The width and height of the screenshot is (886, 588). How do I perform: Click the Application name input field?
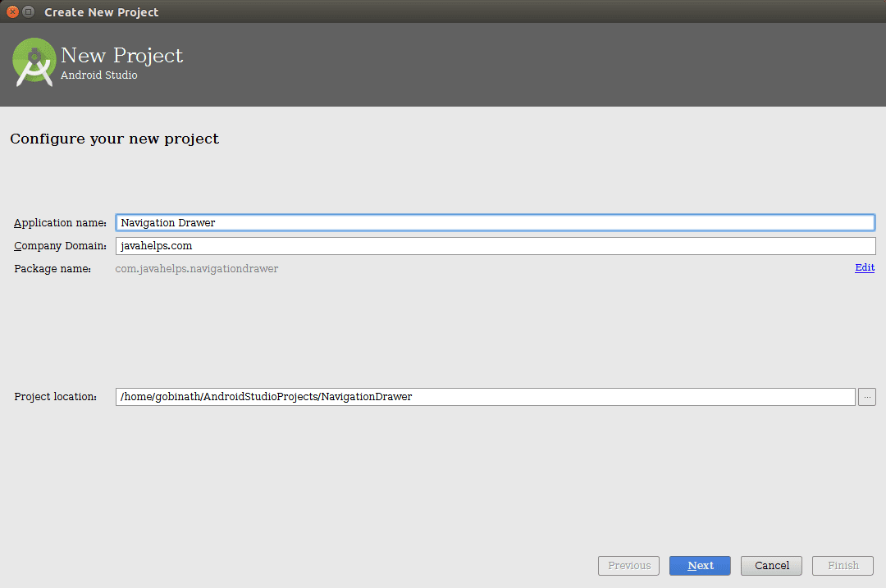point(495,222)
